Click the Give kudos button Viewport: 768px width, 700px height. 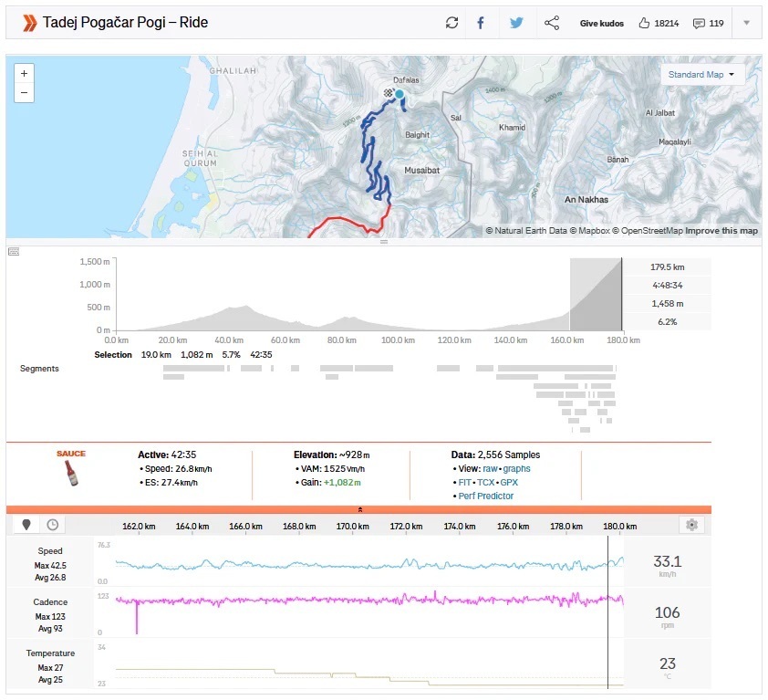point(601,23)
